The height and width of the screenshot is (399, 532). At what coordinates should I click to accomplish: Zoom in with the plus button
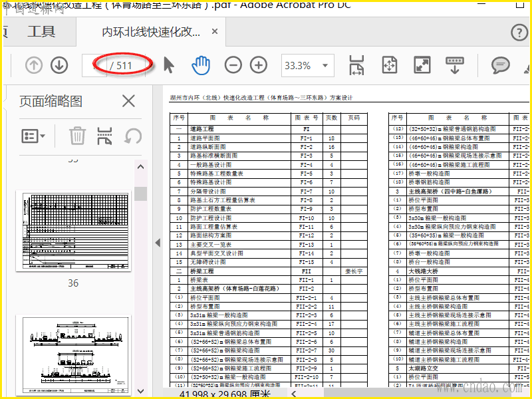tap(259, 65)
